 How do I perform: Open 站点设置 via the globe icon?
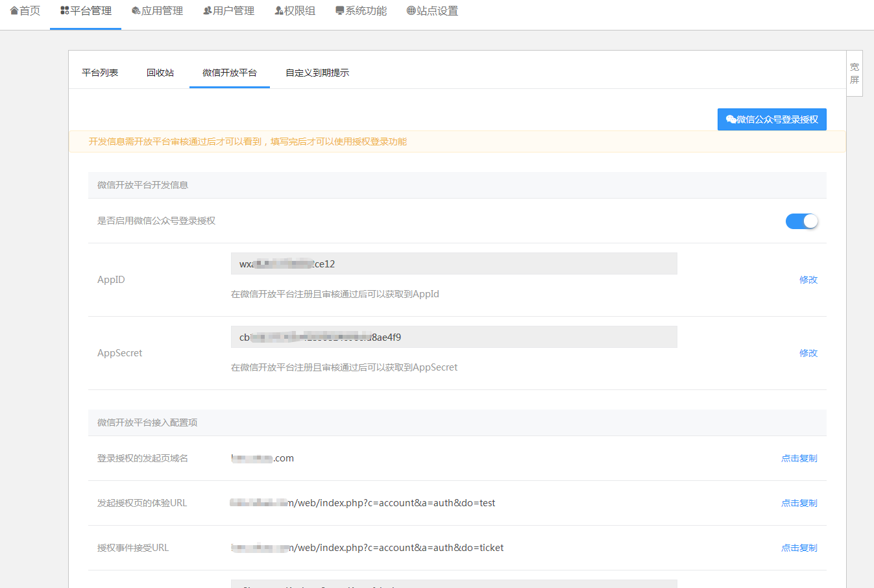click(x=409, y=10)
